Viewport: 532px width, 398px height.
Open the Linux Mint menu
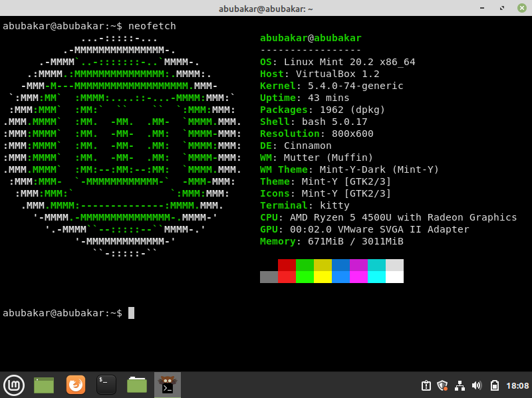[x=14, y=385]
